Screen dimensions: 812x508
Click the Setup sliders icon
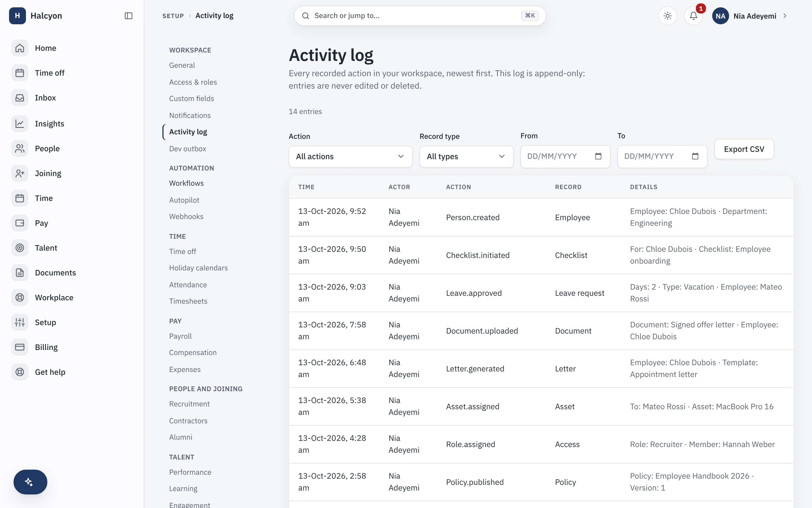20,323
